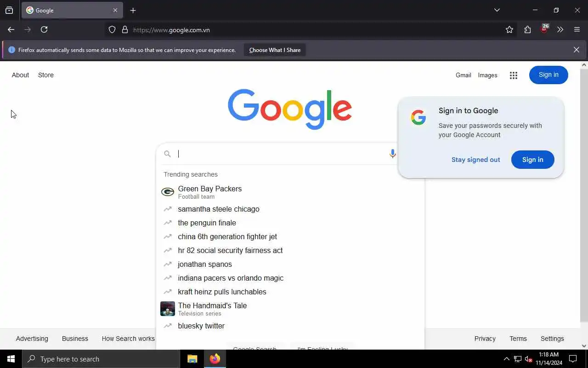This screenshot has width=588, height=368.
Task: Reload the current page
Action: [44, 29]
